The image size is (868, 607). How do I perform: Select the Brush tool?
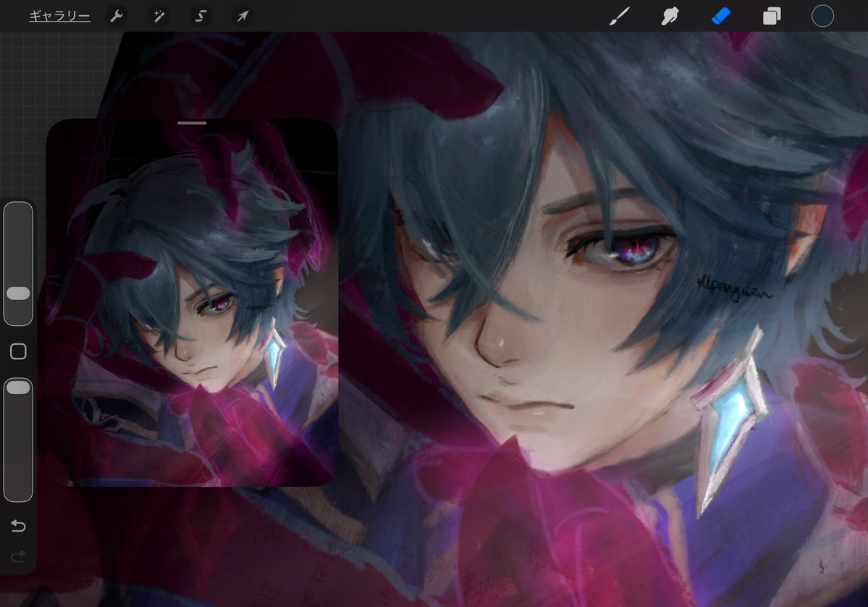click(x=620, y=16)
